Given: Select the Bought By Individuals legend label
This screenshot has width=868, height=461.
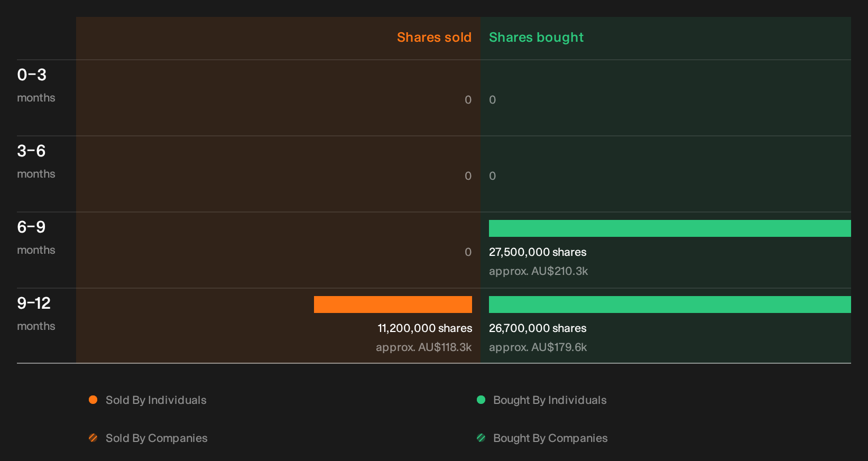Looking at the screenshot, I should coord(550,400).
